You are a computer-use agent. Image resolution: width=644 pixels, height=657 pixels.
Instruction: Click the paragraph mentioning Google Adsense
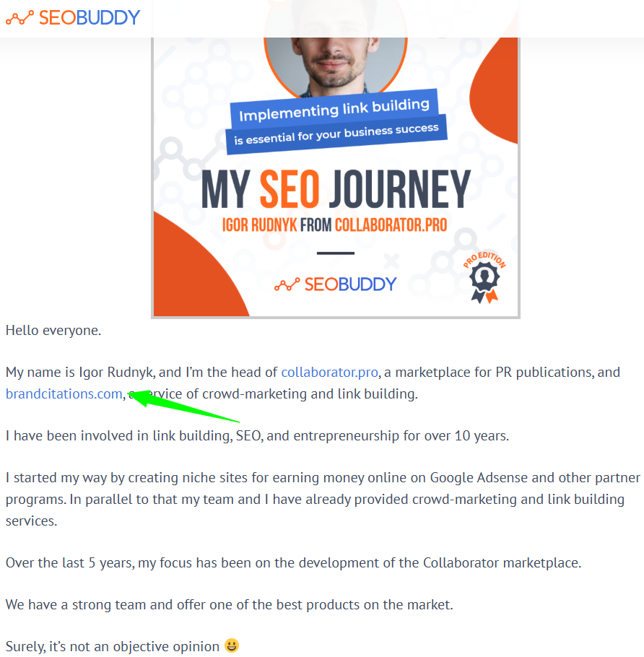pyautogui.click(x=323, y=499)
